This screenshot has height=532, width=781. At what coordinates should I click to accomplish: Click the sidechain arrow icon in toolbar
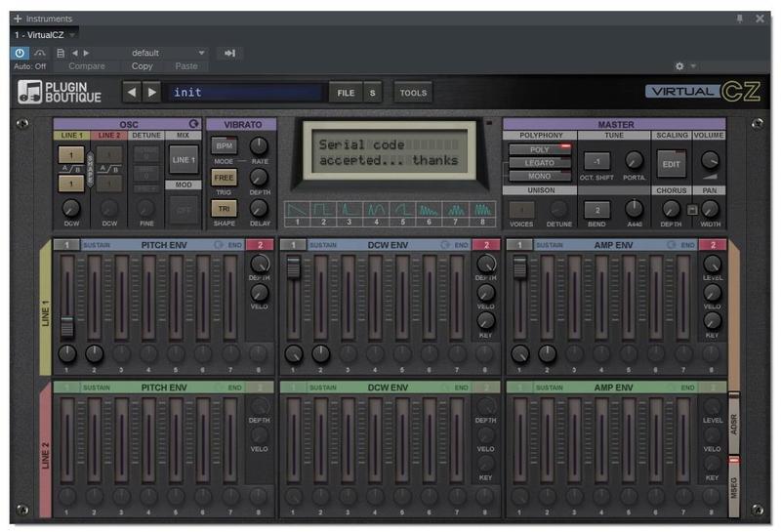[x=229, y=53]
